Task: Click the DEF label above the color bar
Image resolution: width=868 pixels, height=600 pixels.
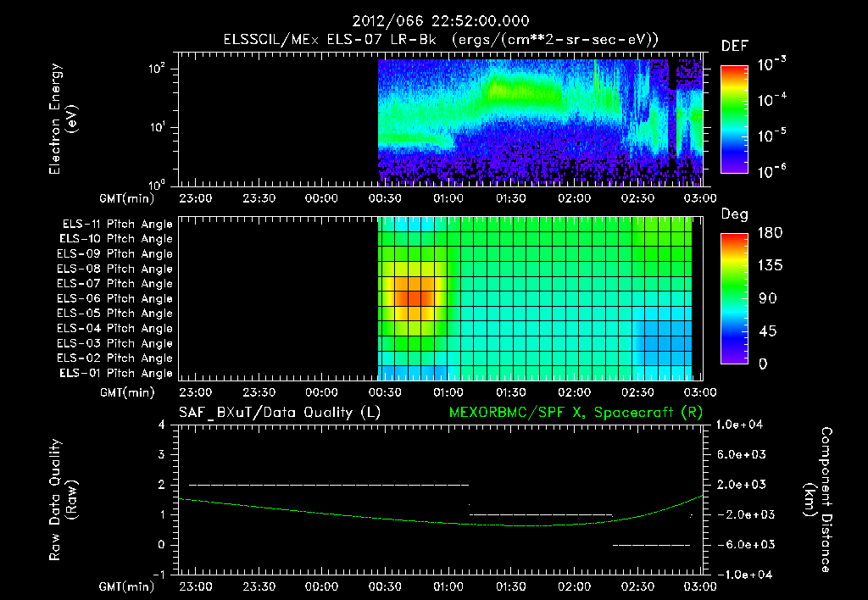Action: pos(735,46)
